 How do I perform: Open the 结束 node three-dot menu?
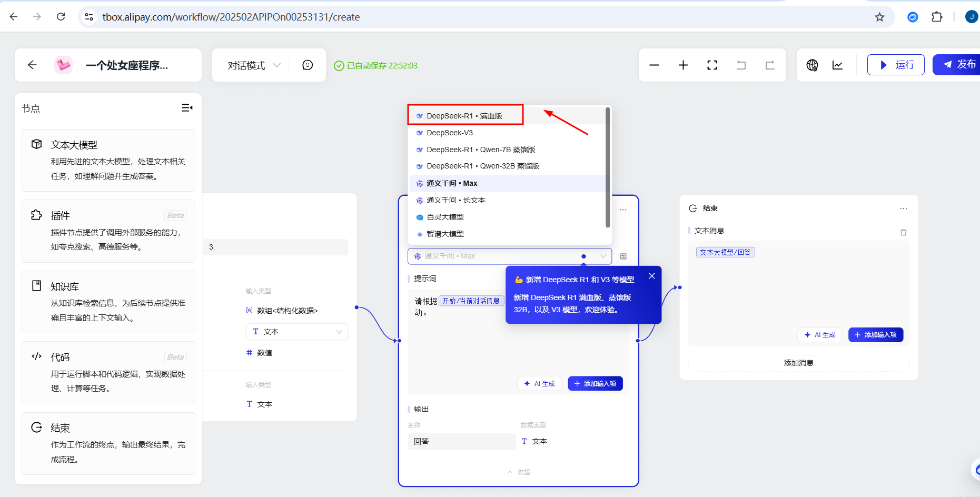(904, 208)
